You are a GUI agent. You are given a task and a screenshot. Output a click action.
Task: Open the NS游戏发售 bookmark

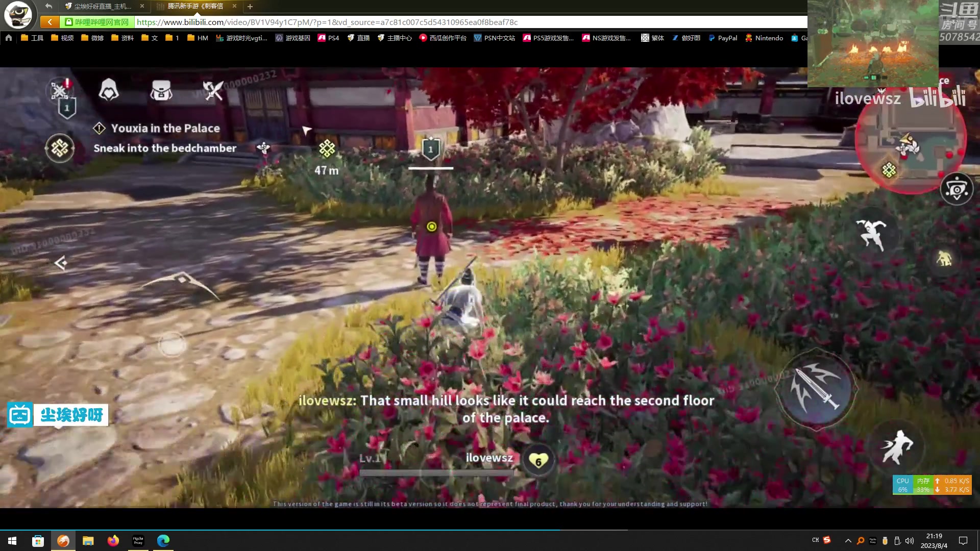coord(606,38)
